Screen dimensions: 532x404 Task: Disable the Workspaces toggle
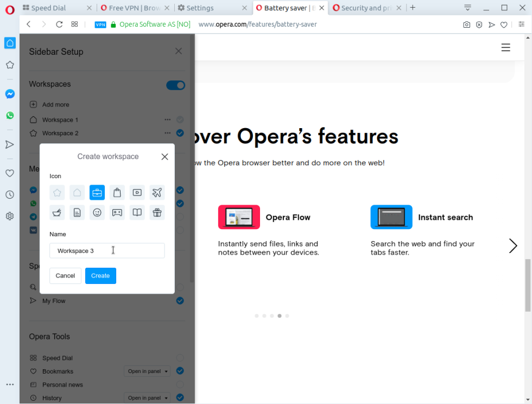175,85
